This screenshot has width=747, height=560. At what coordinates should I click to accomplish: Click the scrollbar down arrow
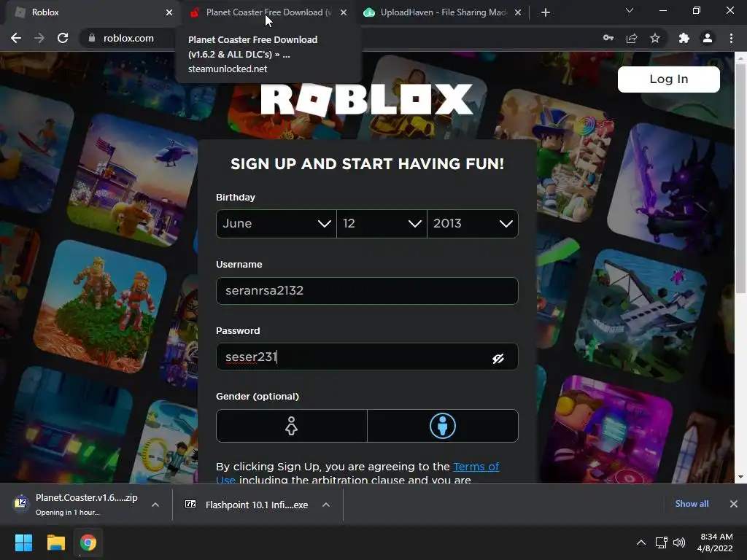pos(740,477)
